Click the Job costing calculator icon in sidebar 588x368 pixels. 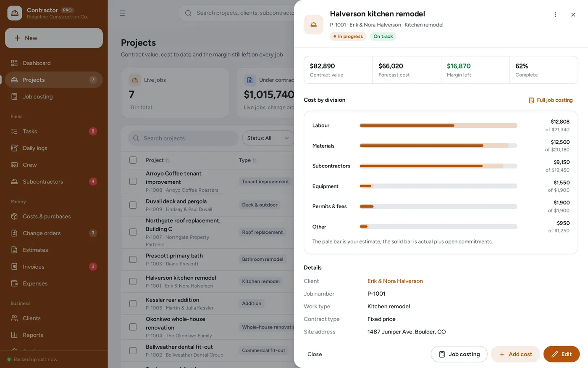click(14, 97)
